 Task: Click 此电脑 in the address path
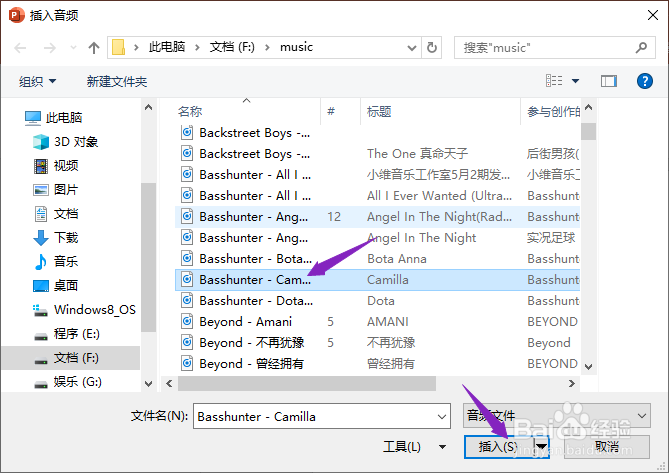[x=167, y=47]
